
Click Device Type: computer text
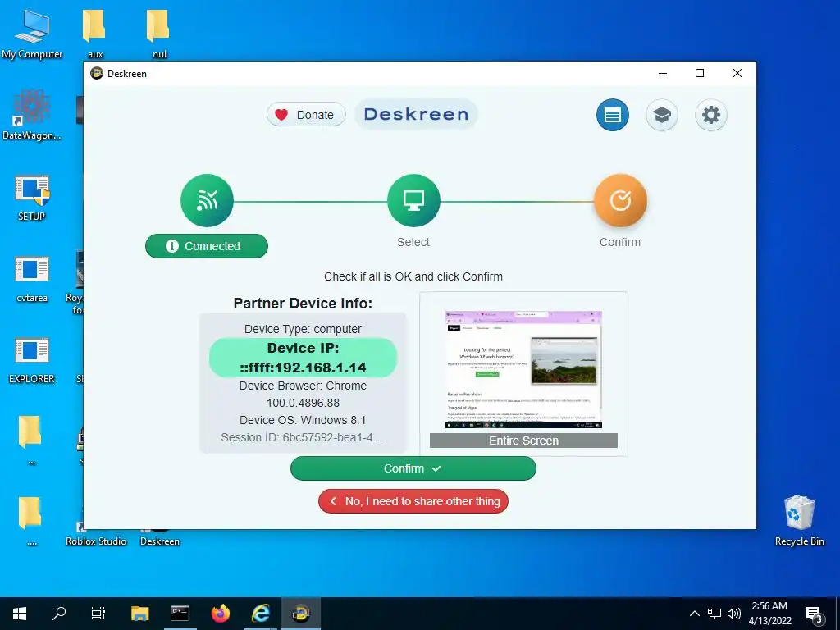point(303,329)
